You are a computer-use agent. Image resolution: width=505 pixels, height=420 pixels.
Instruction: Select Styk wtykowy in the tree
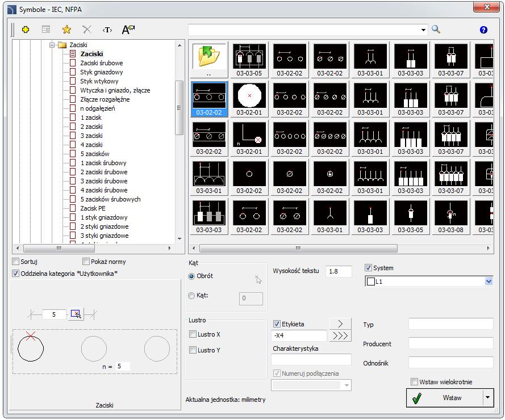pyautogui.click(x=99, y=81)
